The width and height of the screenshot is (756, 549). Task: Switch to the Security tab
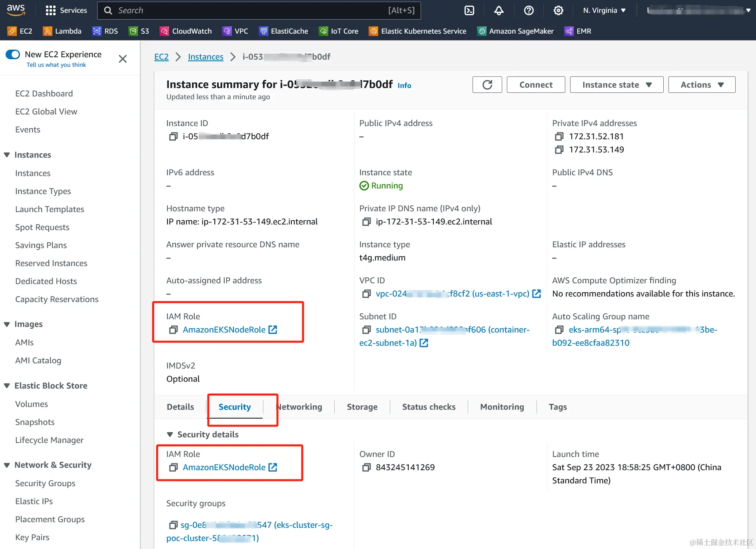235,407
